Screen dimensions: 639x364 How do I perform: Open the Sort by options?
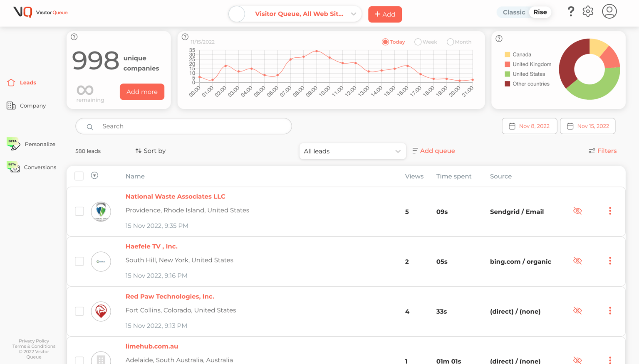(150, 151)
